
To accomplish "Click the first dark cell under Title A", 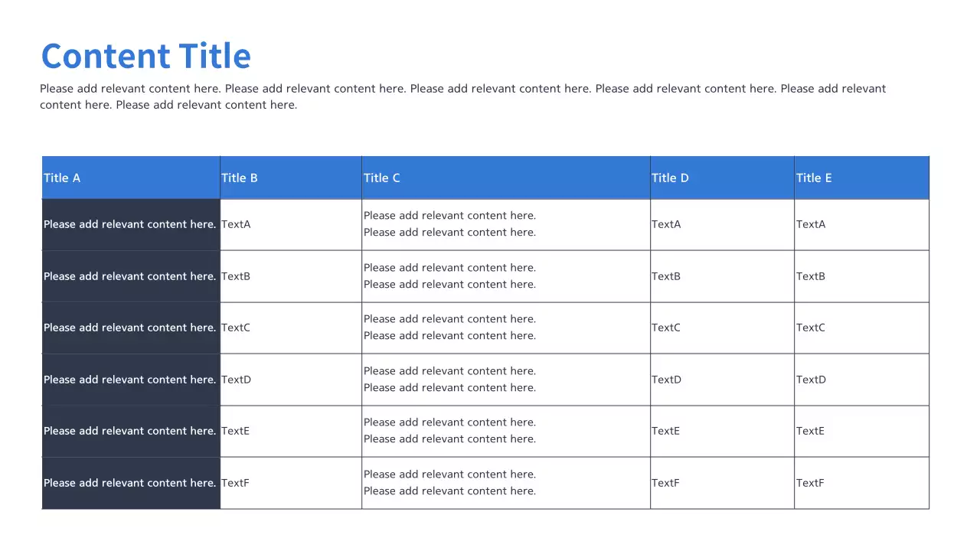I will click(x=130, y=224).
